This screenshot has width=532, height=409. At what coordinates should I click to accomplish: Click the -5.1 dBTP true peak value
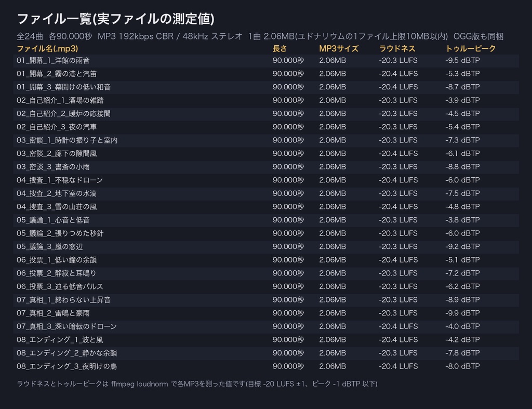(x=462, y=260)
